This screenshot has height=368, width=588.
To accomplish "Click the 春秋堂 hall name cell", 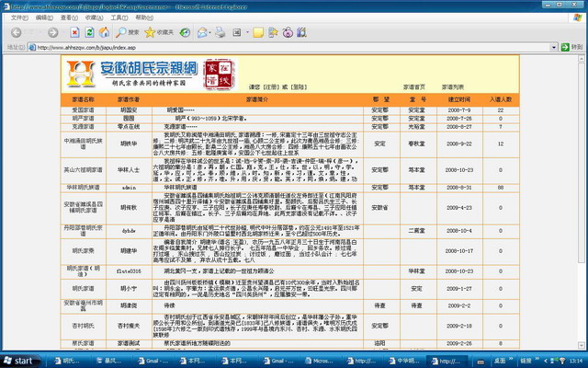I will (x=416, y=144).
